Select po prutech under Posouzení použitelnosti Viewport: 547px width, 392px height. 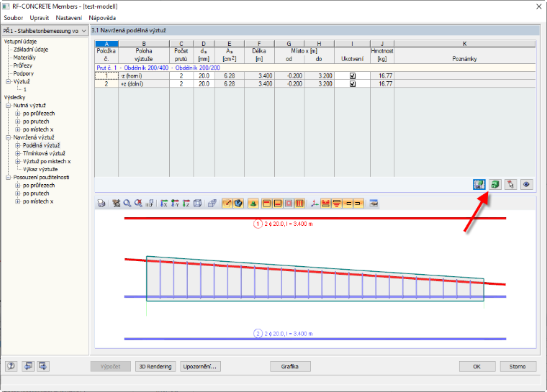click(x=36, y=193)
